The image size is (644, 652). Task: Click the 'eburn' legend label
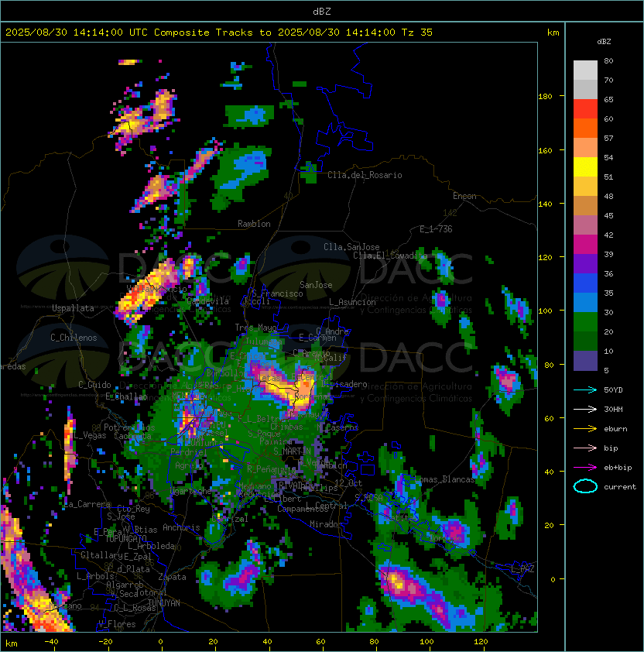pyautogui.click(x=615, y=429)
